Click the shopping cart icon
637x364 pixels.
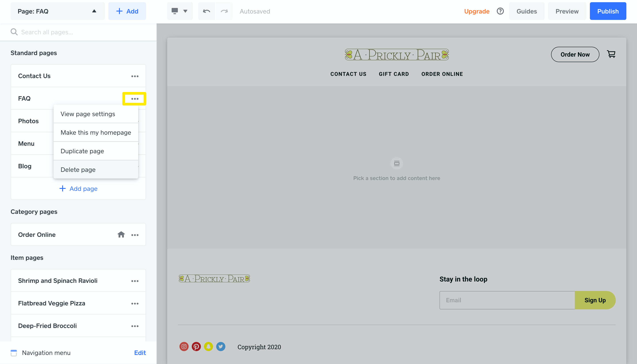611,54
